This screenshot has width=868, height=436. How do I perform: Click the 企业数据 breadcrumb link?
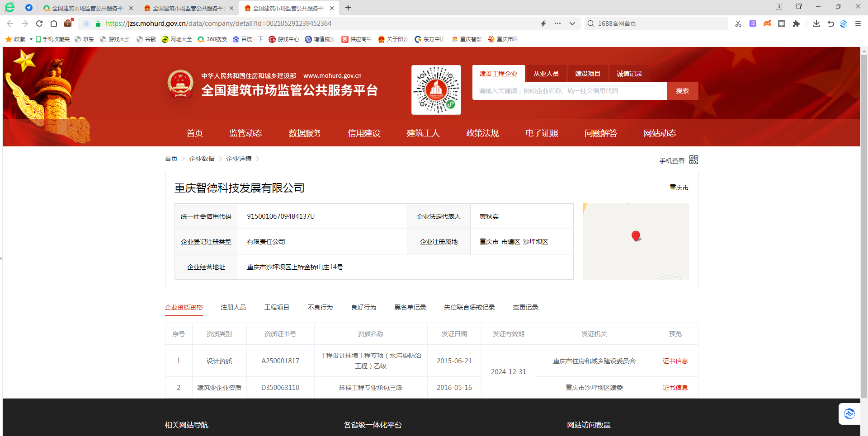pyautogui.click(x=202, y=159)
